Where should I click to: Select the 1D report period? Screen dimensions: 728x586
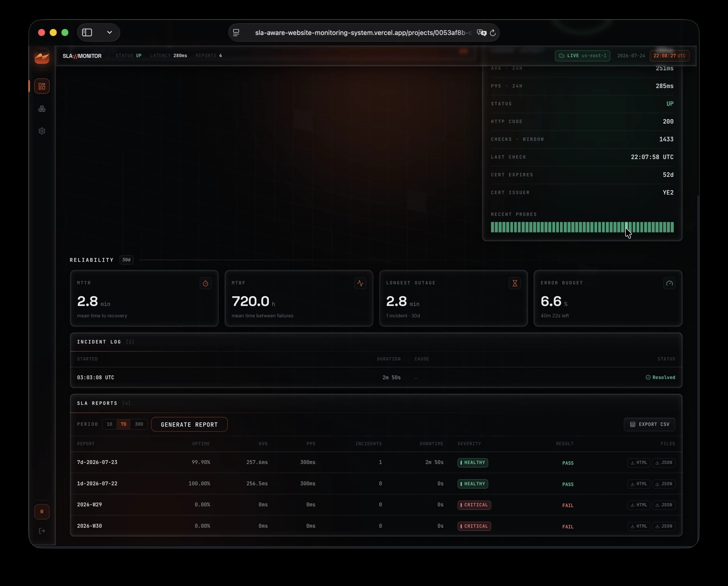(109, 424)
